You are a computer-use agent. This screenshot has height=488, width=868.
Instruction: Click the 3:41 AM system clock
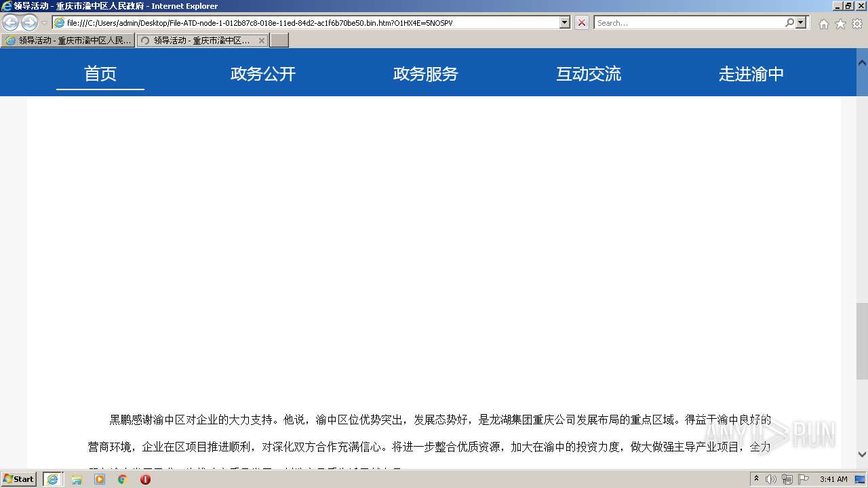pos(833,479)
